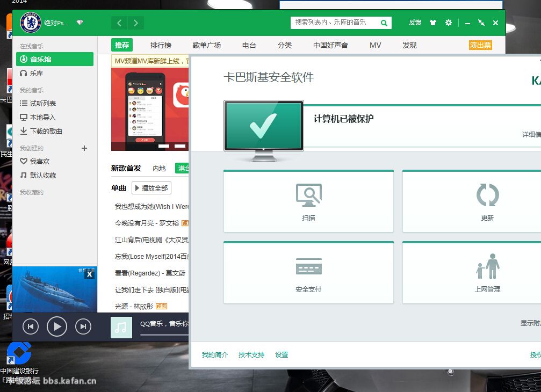Click the playback progress bar
This screenshot has height=392, width=541.
[164, 335]
